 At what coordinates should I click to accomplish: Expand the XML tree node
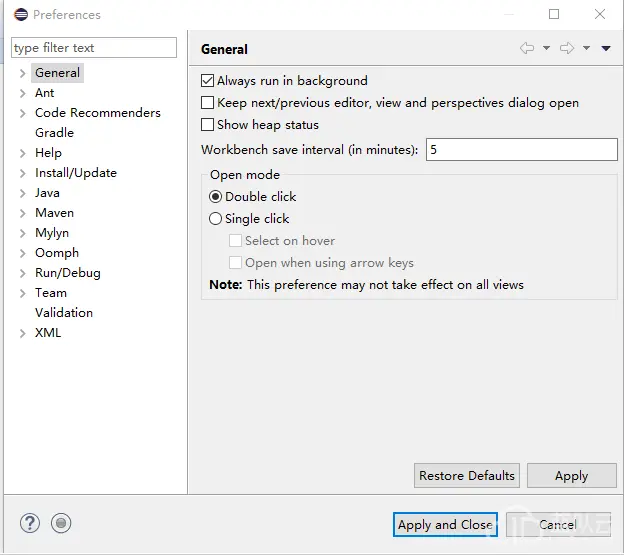click(x=23, y=333)
